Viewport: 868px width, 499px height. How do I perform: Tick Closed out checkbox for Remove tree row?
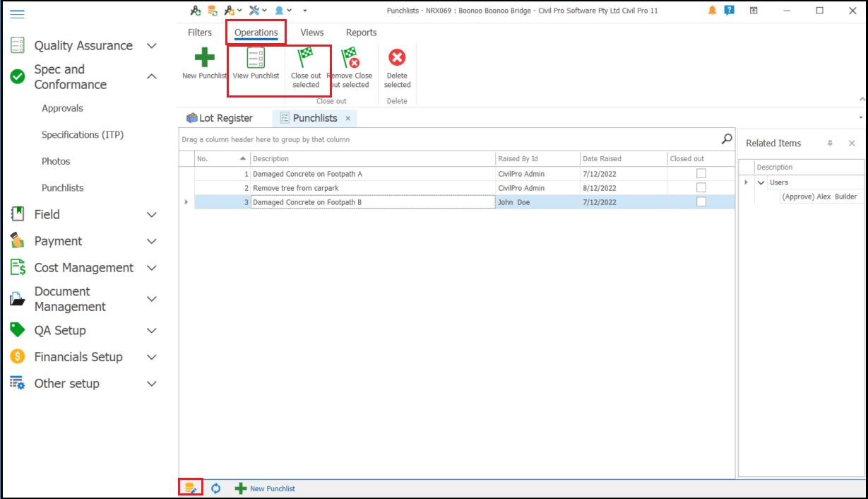coord(701,188)
